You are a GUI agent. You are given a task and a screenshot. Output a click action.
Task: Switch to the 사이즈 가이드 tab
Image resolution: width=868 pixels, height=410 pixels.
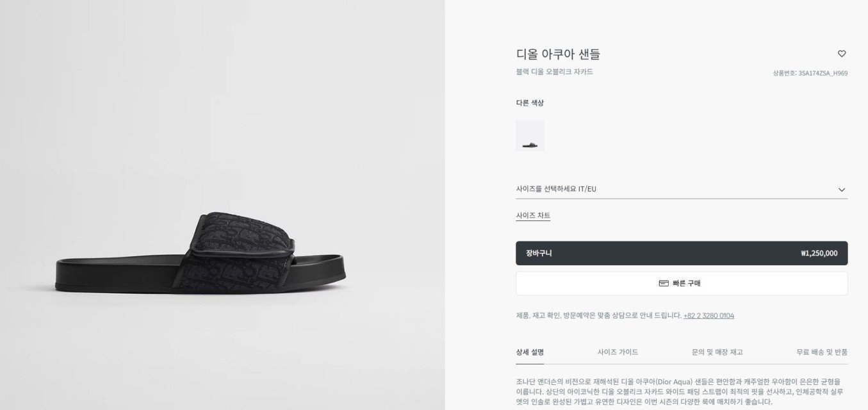618,352
